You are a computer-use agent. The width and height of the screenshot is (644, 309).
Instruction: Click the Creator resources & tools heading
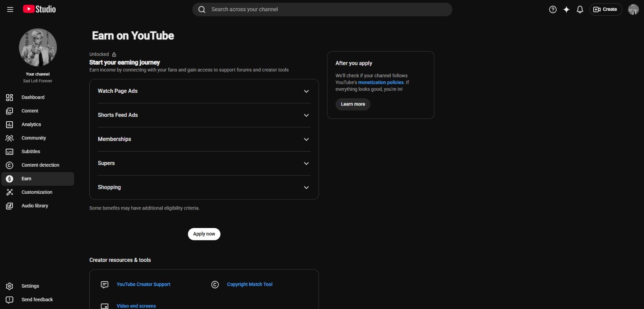point(120,260)
